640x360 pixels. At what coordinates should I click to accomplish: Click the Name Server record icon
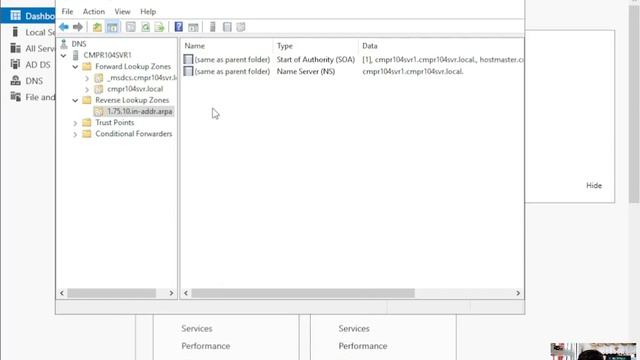pos(188,71)
